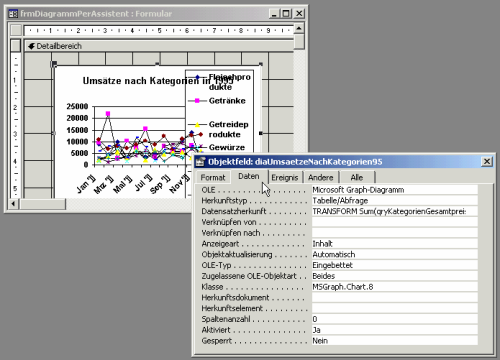Close the Objektfeld properties window
The width and height of the screenshot is (500, 360).
point(487,162)
